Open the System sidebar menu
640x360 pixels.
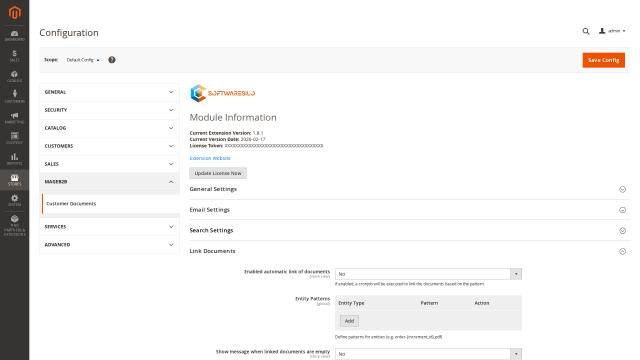[14, 200]
